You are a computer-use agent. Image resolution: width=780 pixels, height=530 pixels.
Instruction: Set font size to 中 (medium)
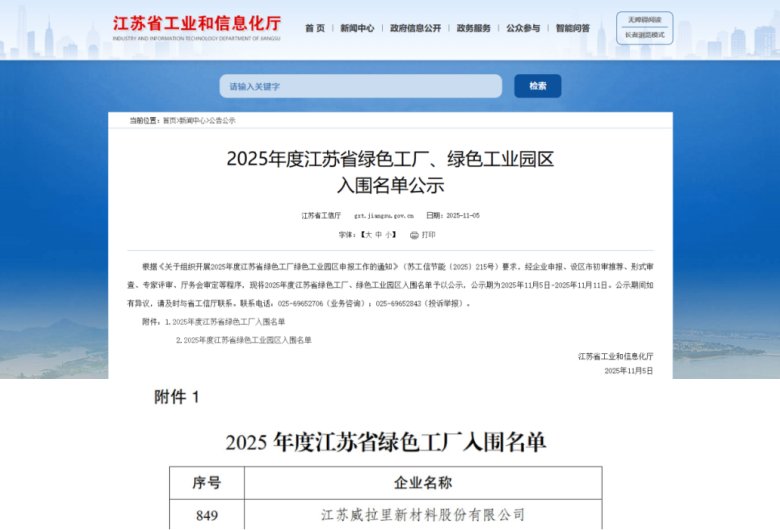click(379, 235)
